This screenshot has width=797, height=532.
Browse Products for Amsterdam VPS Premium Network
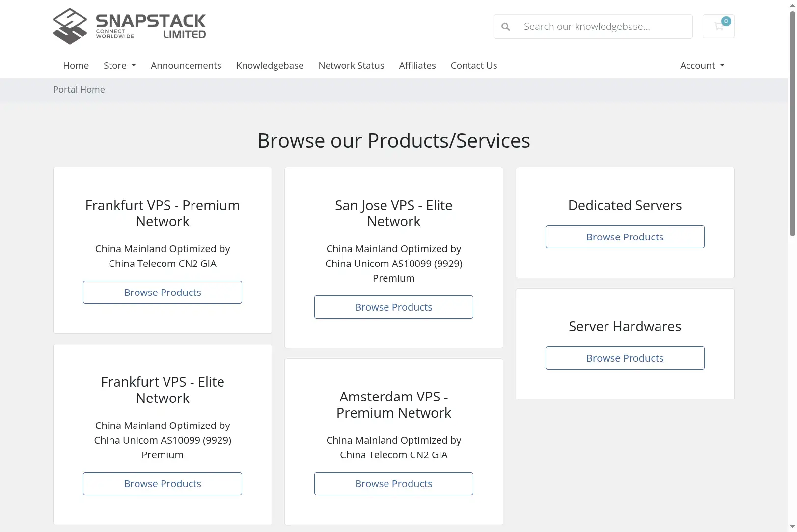(394, 483)
